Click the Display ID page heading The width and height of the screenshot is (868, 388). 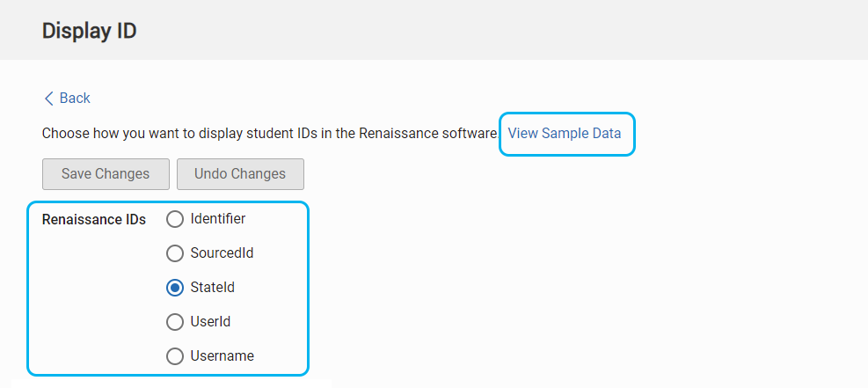pyautogui.click(x=89, y=31)
